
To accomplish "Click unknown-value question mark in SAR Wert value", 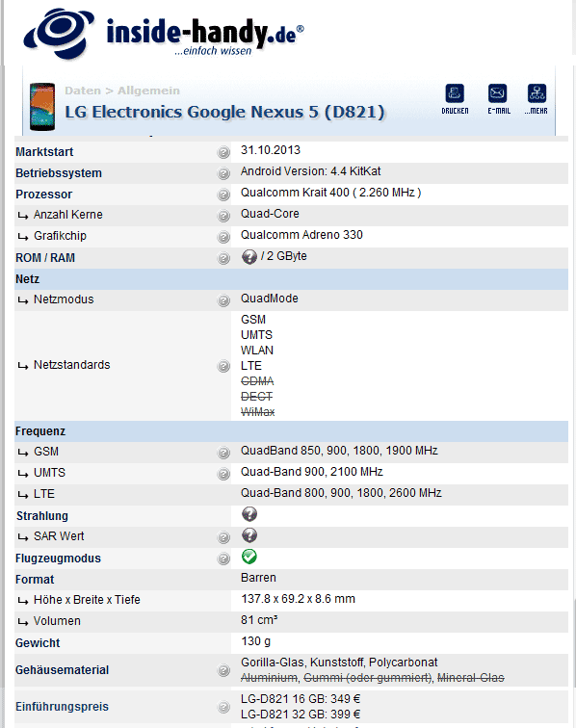I will pos(249,535).
